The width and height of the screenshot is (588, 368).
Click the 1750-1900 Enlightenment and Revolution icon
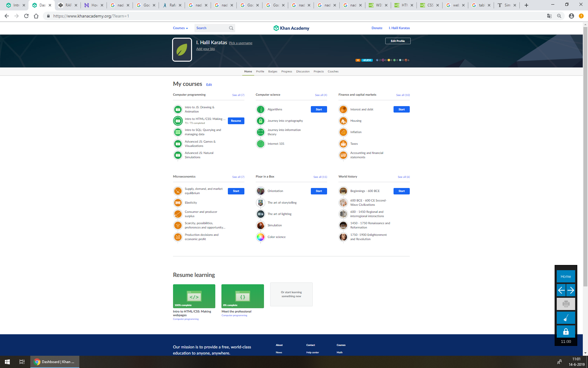pyautogui.click(x=343, y=237)
